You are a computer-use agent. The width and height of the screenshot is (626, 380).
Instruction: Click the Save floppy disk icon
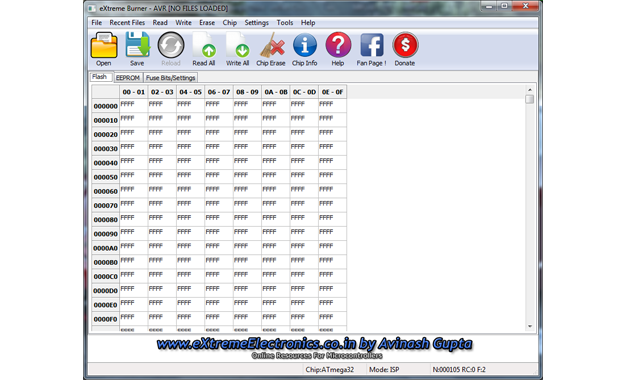coord(137,49)
